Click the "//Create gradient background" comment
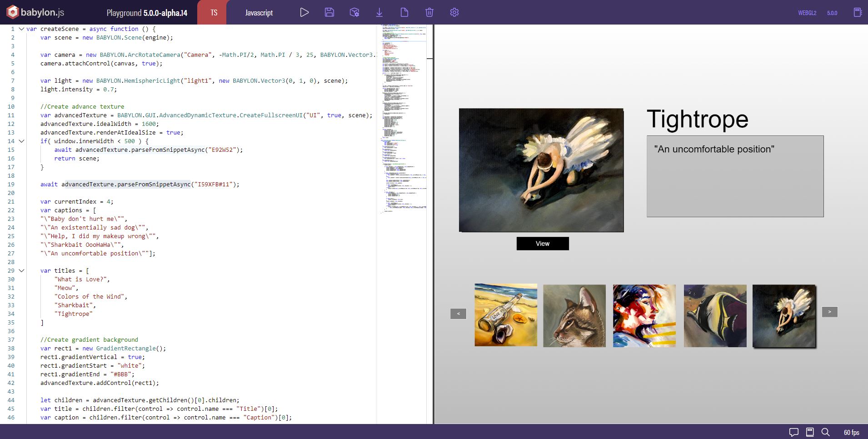The width and height of the screenshot is (868, 439). point(89,340)
